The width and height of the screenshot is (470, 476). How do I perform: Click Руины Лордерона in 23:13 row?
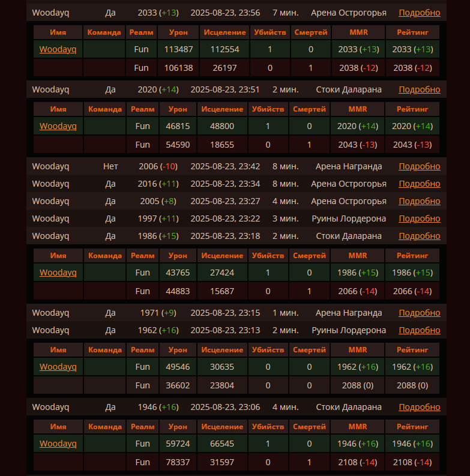(349, 330)
